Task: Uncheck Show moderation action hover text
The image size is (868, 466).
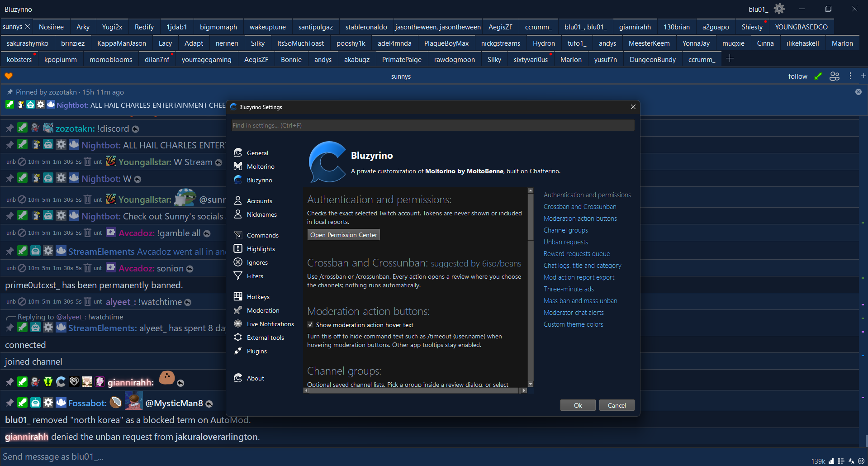Action: [x=310, y=325]
